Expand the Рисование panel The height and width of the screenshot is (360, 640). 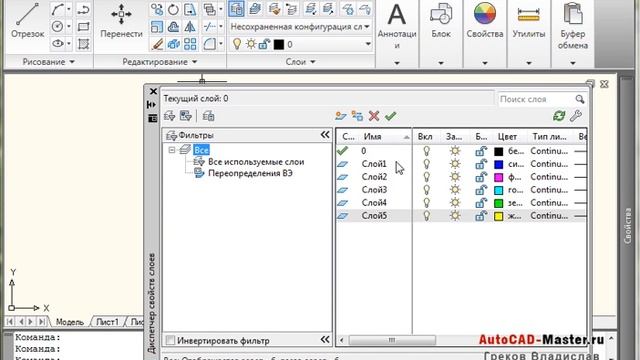(x=49, y=62)
